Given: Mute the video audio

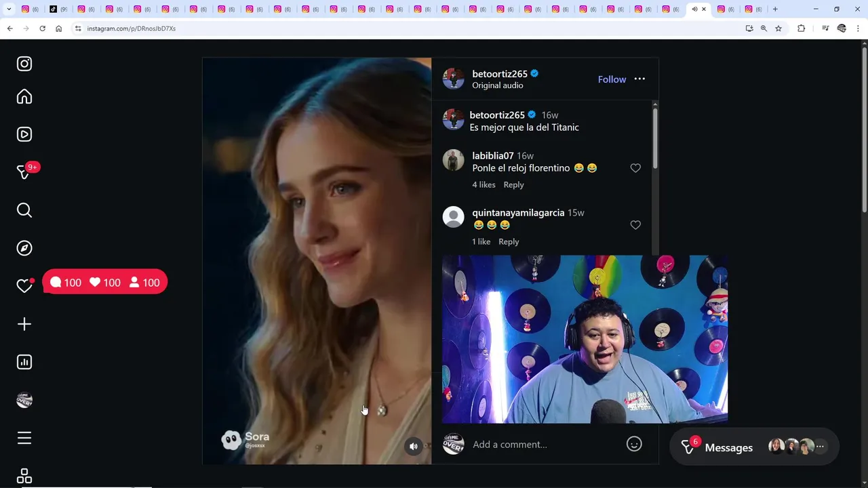Looking at the screenshot, I should 413,446.
